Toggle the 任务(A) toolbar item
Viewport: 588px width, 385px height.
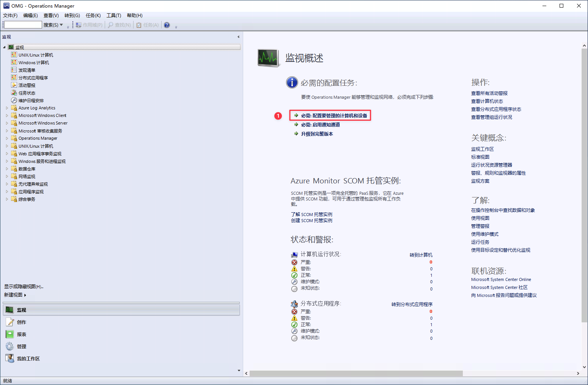(x=147, y=25)
